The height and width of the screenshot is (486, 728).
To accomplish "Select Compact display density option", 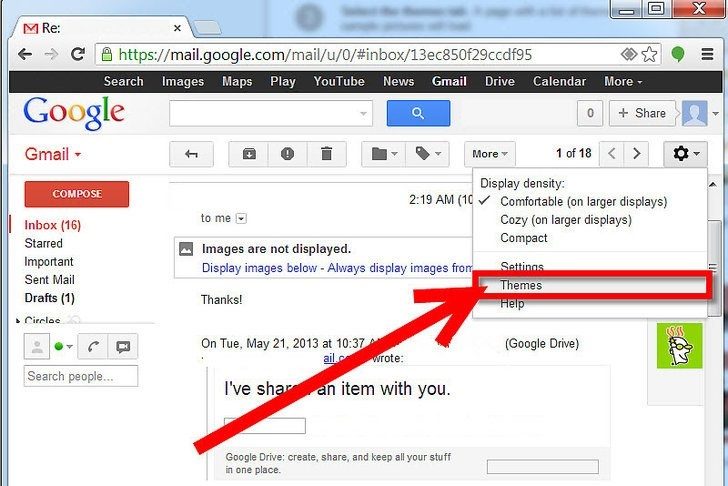I will [524, 238].
